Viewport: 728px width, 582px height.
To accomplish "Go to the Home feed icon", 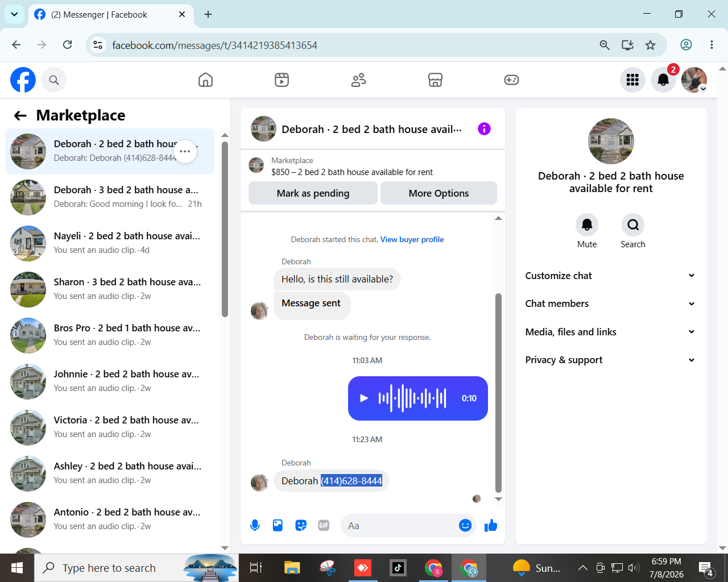I will 205,80.
